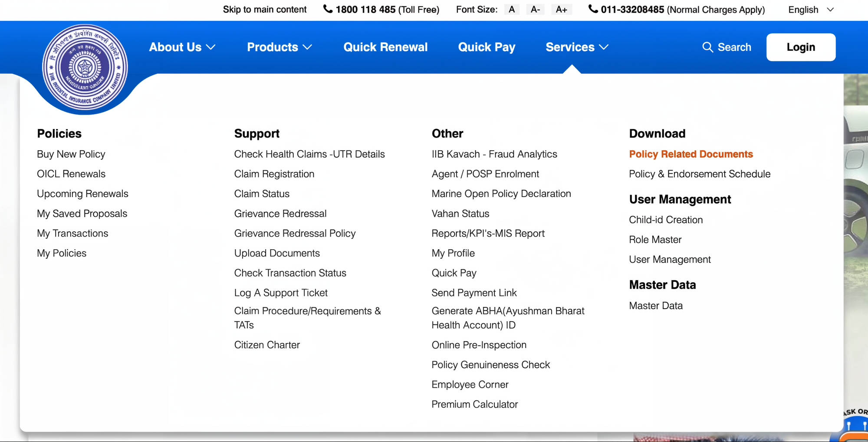Select Quick Renewal in the navigation bar

pyautogui.click(x=385, y=47)
